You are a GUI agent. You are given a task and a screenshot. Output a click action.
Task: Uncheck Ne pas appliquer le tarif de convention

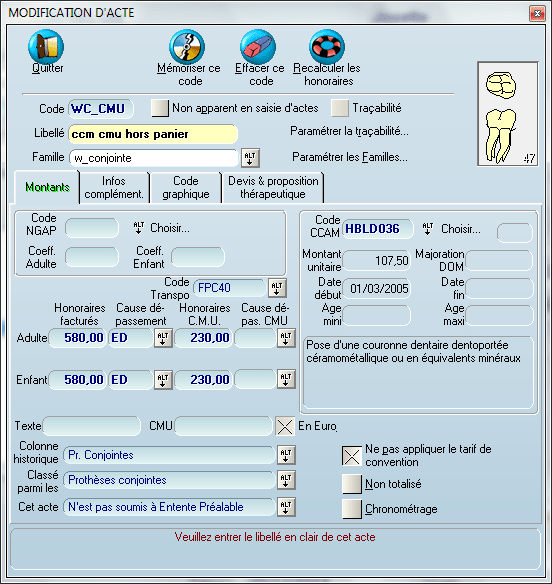(x=352, y=456)
